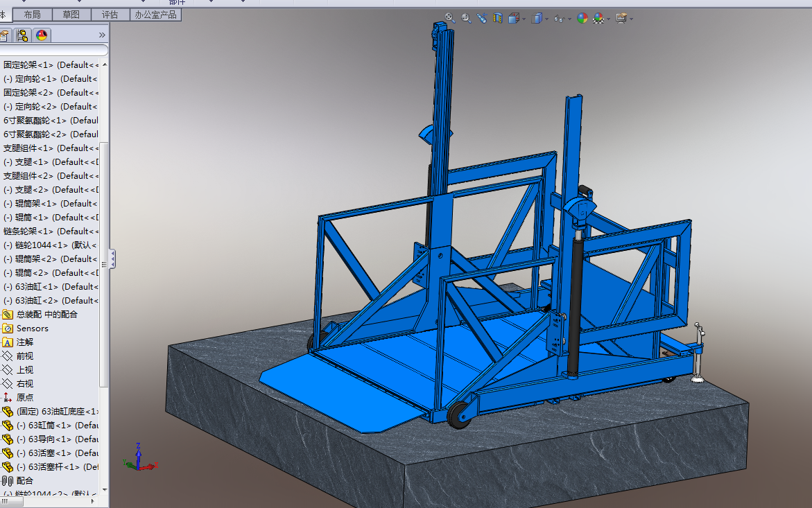Select 支腿组件<2> in the tree

tap(50, 176)
